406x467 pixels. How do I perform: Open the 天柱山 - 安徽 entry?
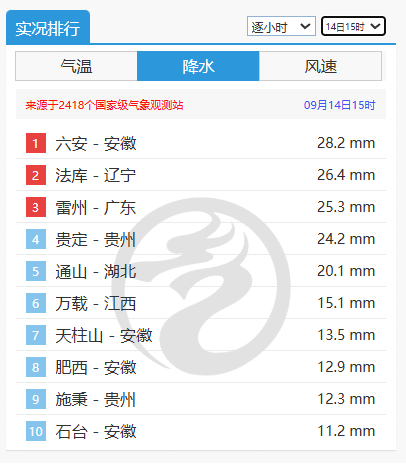coord(201,335)
